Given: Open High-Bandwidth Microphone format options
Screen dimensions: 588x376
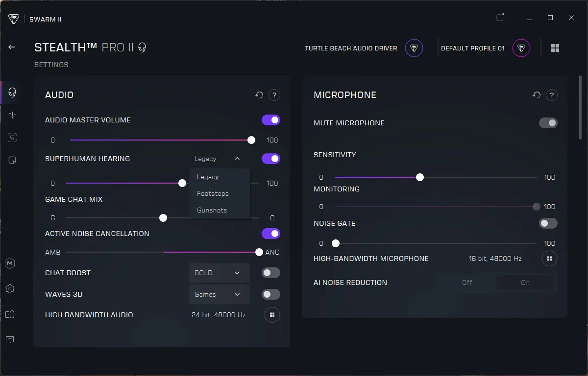Looking at the screenshot, I should 549,258.
